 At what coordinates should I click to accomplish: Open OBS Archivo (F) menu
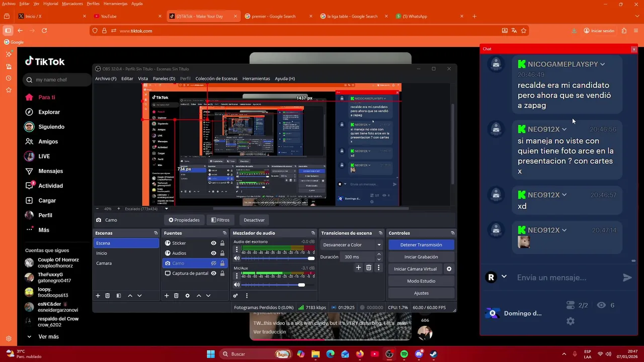[x=106, y=79]
